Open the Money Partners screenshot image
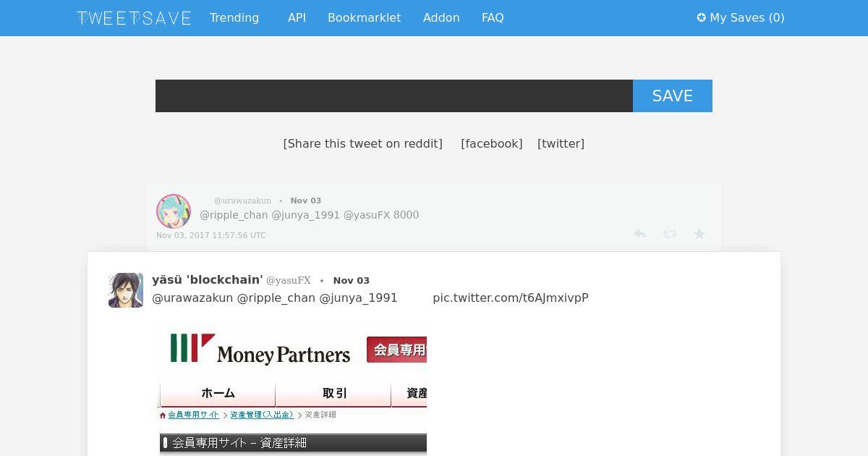Viewport: 868px width, 456px height. tap(293, 391)
